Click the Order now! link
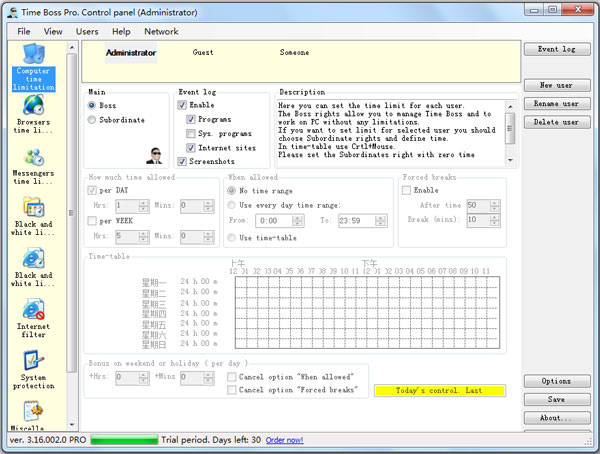This screenshot has height=454, width=600. (286, 440)
